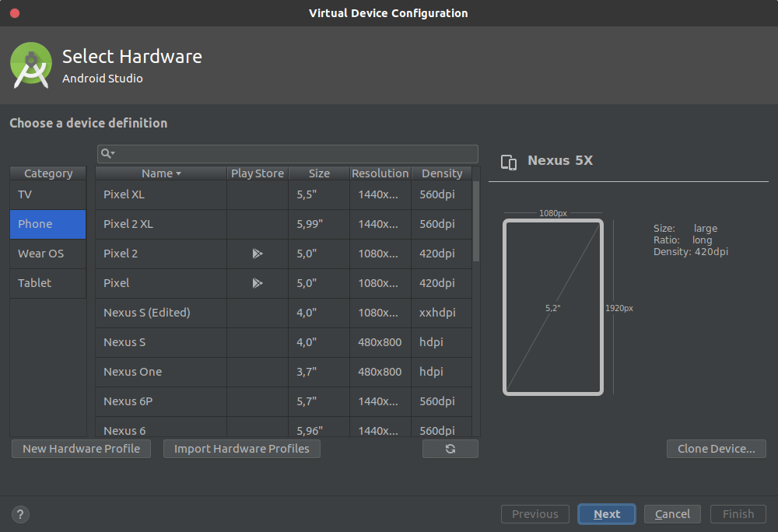The width and height of the screenshot is (778, 532).
Task: Select the Nexus 6P device row
Action: [283, 401]
